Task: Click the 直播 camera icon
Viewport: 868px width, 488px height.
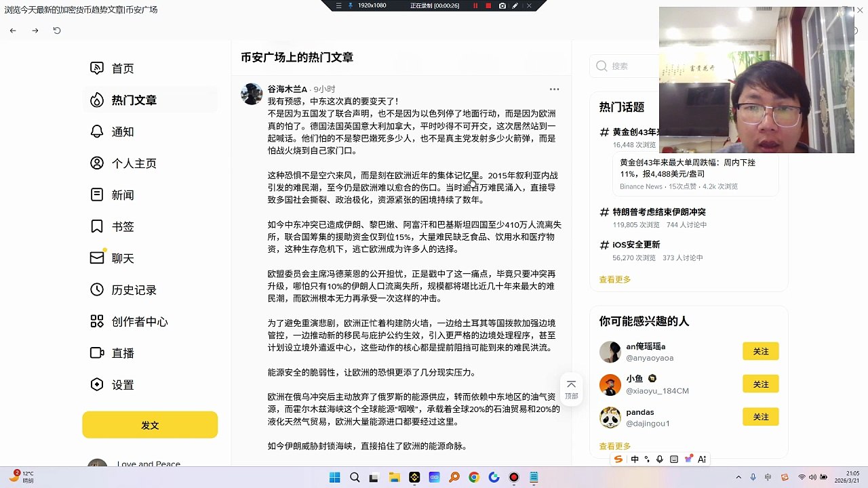Action: tap(97, 353)
